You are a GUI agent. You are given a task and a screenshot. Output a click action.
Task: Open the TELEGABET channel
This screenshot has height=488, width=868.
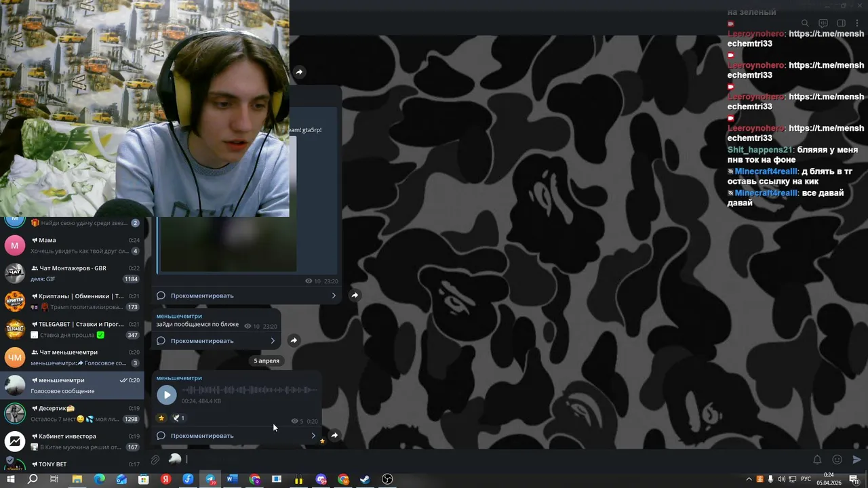[72, 329]
